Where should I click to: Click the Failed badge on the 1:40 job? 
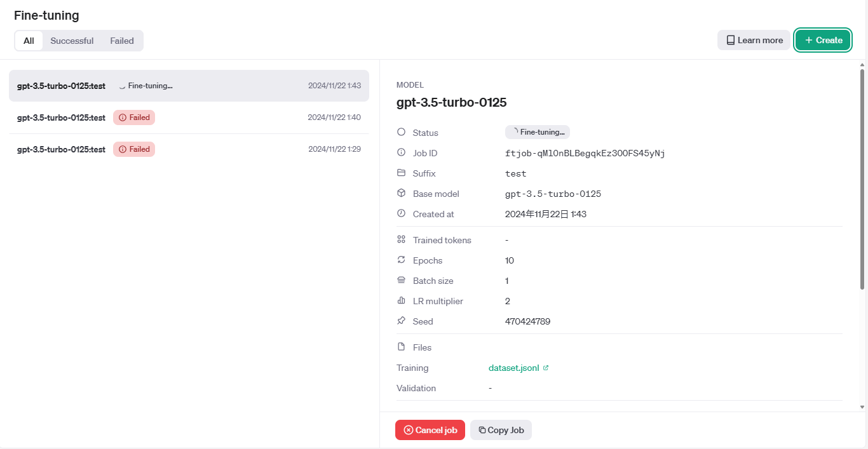(x=134, y=117)
